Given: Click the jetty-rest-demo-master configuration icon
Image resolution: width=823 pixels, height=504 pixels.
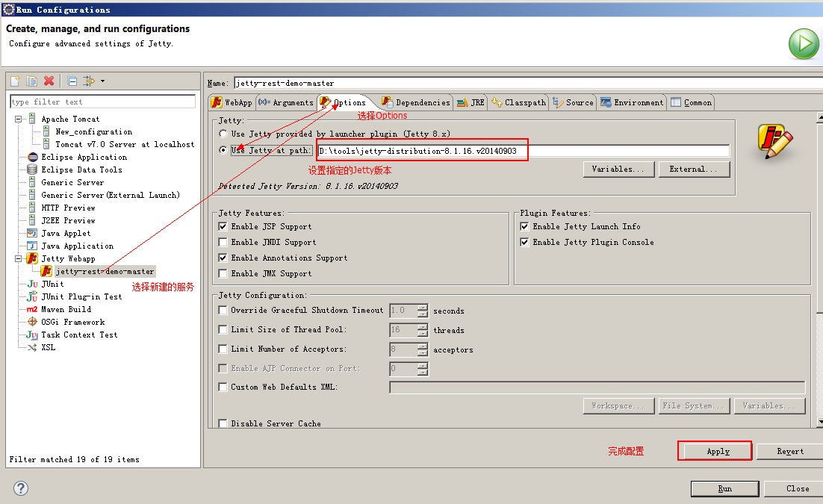Looking at the screenshot, I should click(x=47, y=271).
